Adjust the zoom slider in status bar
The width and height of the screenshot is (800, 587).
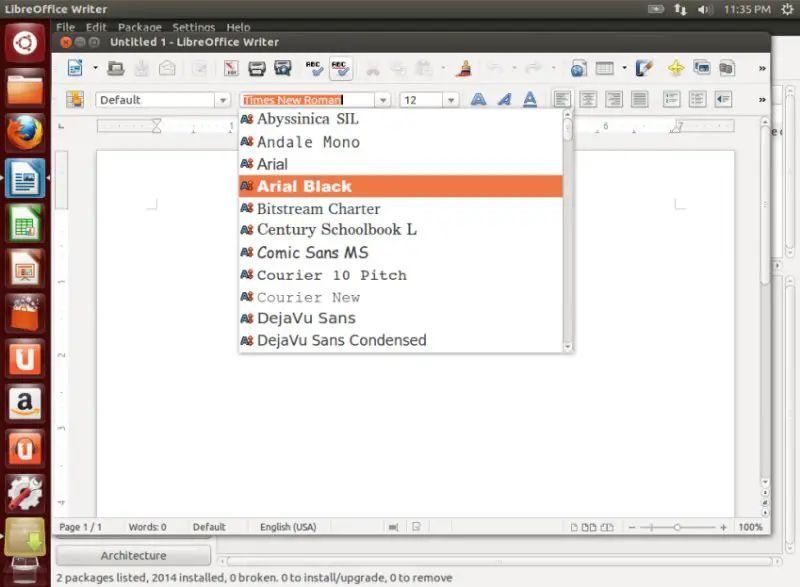pos(677,527)
